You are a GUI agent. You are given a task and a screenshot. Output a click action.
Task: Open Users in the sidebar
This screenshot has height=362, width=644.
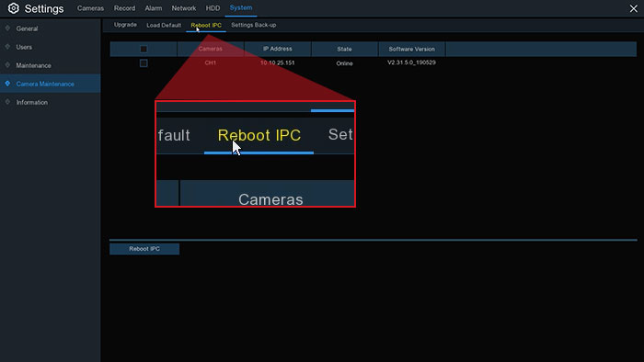[x=50, y=47]
